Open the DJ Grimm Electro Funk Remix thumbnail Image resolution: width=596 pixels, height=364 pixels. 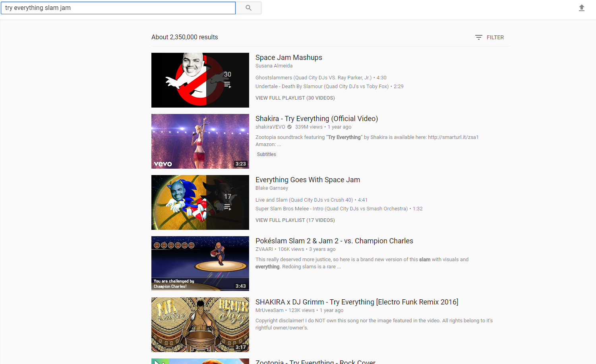tap(200, 325)
